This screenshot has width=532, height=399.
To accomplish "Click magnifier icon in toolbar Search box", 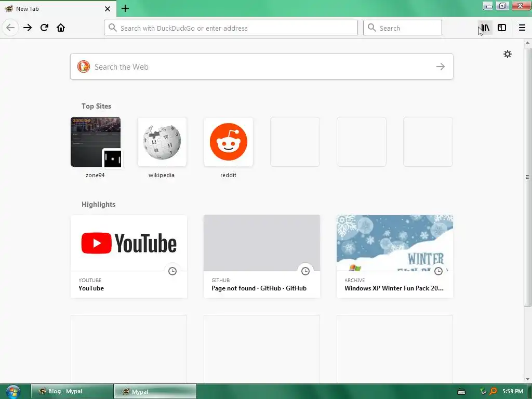I will (x=372, y=28).
